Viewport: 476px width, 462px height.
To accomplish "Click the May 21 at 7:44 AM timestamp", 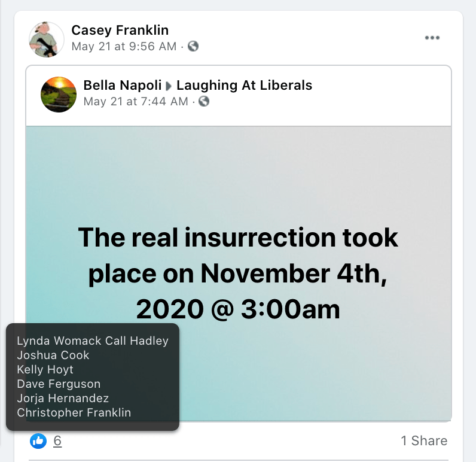I will pyautogui.click(x=136, y=101).
